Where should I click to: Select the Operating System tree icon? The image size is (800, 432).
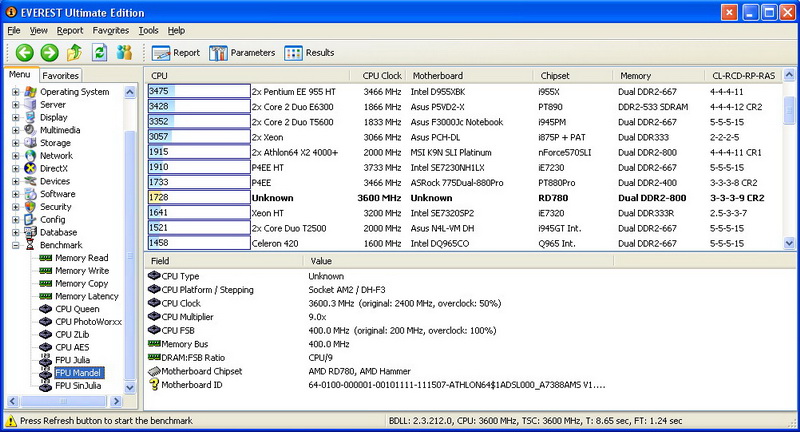(x=31, y=92)
